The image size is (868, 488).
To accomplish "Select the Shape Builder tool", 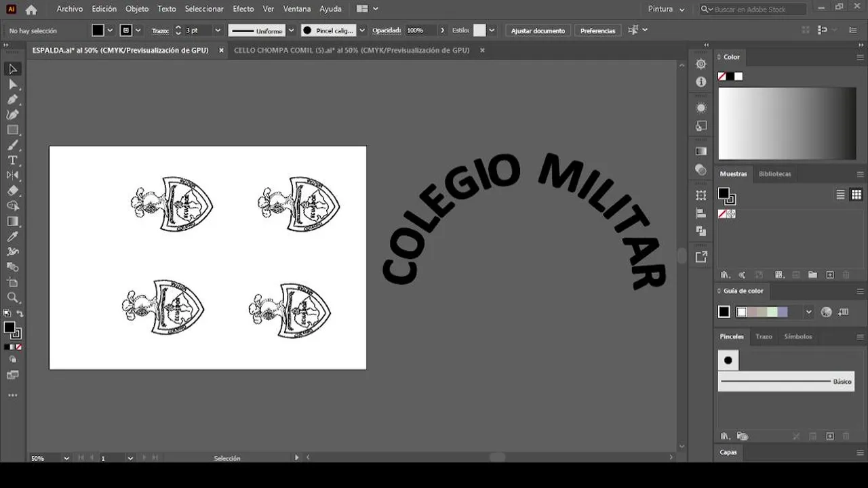I will [x=12, y=205].
